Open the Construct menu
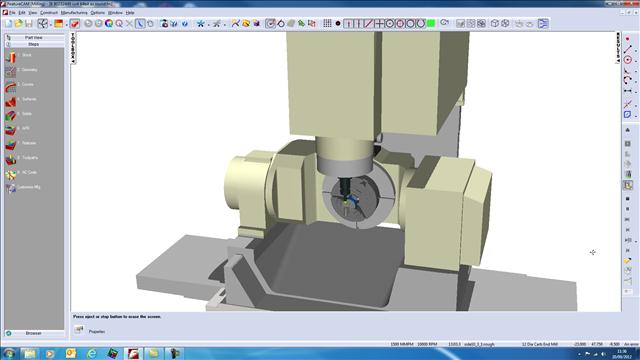The width and height of the screenshot is (640, 360). (49, 13)
